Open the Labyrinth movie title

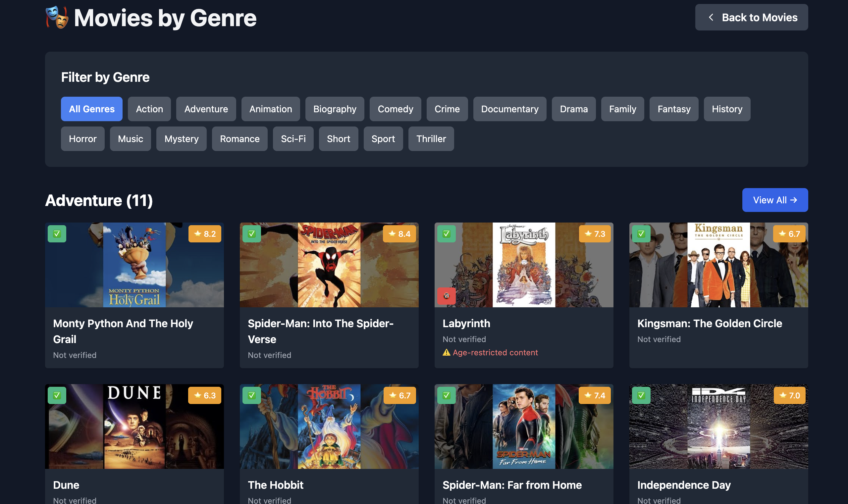(x=466, y=323)
